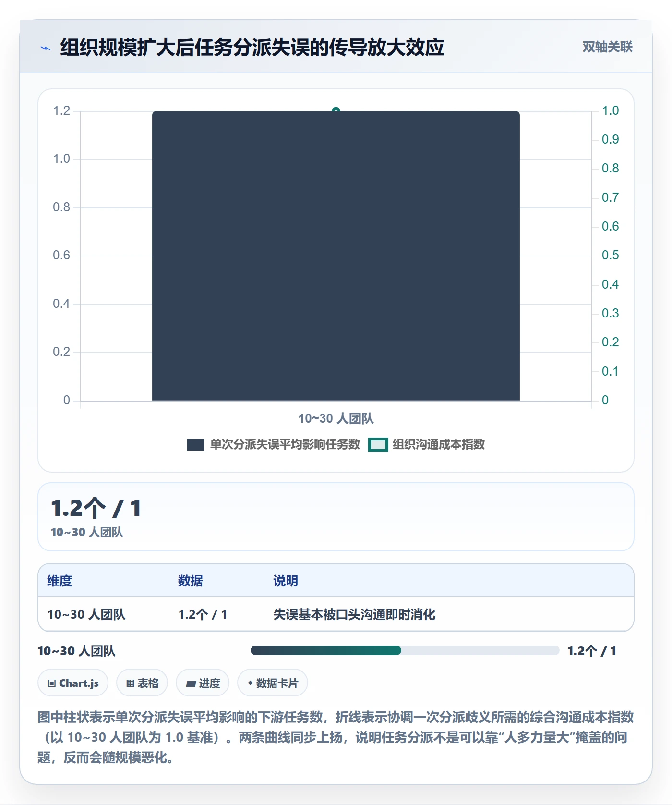
Task: Click the 10~30 人团队 label under card value
Action: tap(87, 532)
